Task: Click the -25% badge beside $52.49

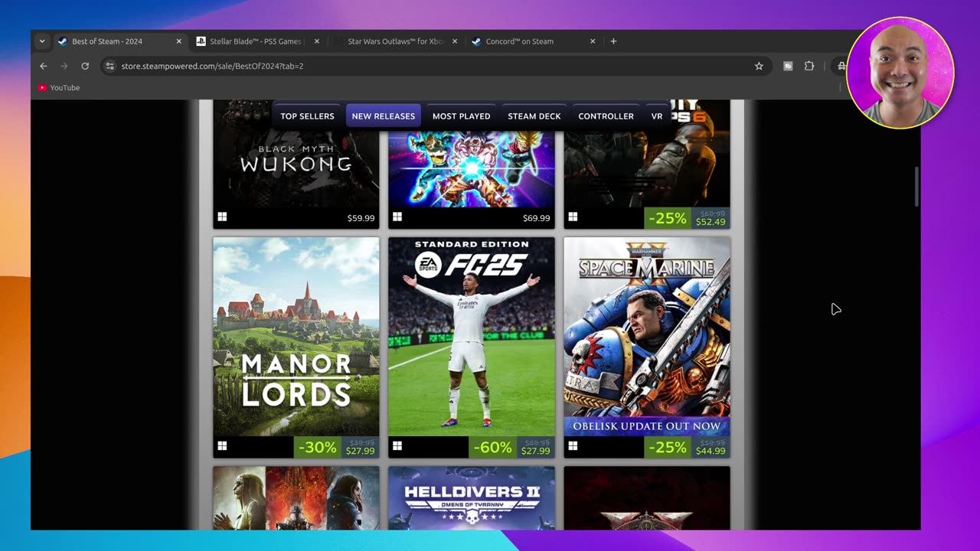Action: coord(668,218)
